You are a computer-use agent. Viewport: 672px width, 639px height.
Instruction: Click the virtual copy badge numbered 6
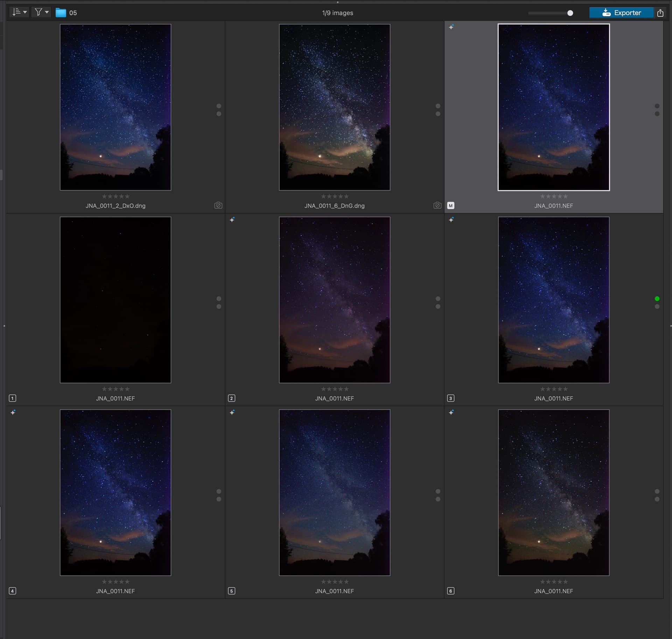[x=451, y=591]
